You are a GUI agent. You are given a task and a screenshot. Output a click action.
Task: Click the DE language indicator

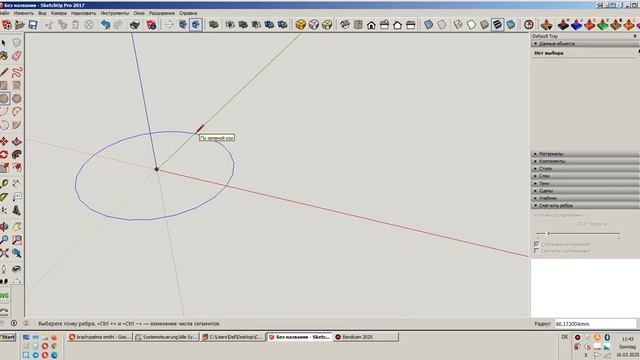click(x=565, y=337)
